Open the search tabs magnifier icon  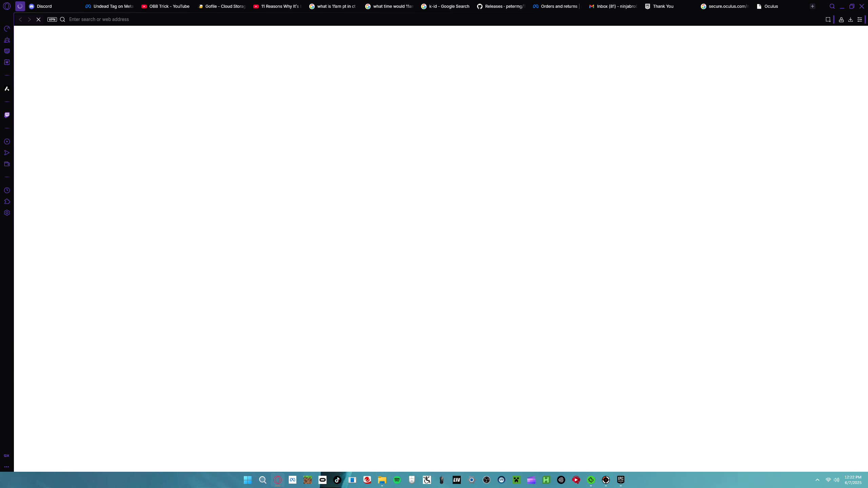tap(832, 6)
